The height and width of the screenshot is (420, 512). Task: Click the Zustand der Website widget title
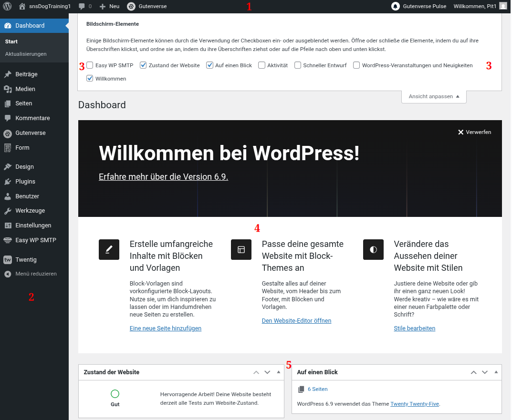point(112,372)
